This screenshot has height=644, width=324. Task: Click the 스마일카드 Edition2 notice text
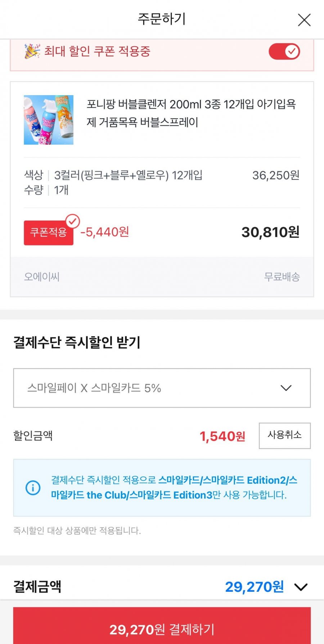click(x=174, y=488)
